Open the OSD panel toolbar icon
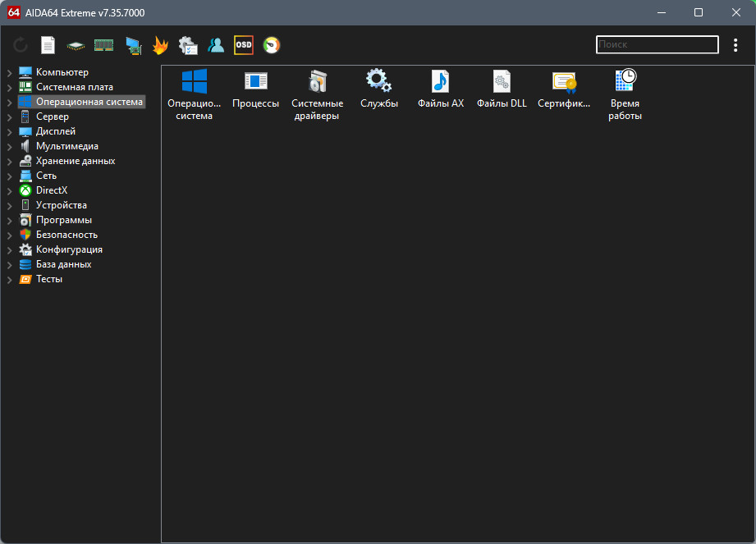The width and height of the screenshot is (756, 544). [x=244, y=45]
